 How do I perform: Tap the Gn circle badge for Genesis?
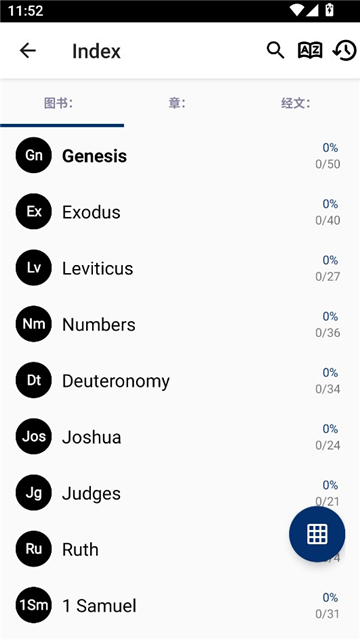click(33, 155)
